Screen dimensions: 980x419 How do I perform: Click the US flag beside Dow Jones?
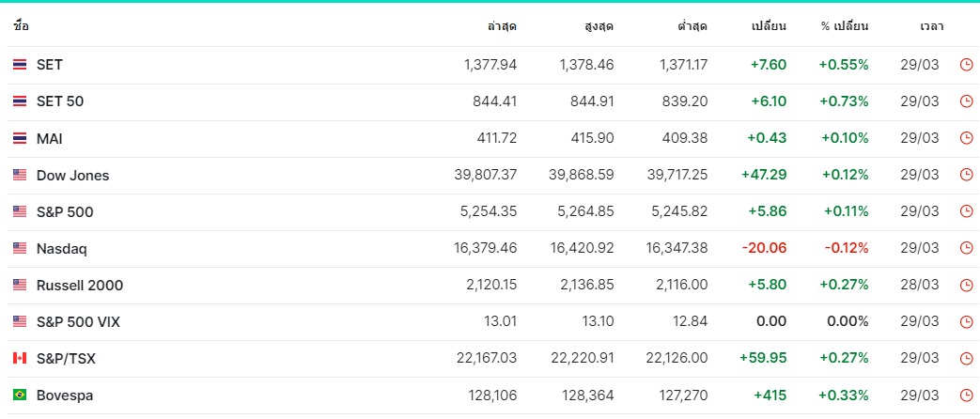coord(20,175)
